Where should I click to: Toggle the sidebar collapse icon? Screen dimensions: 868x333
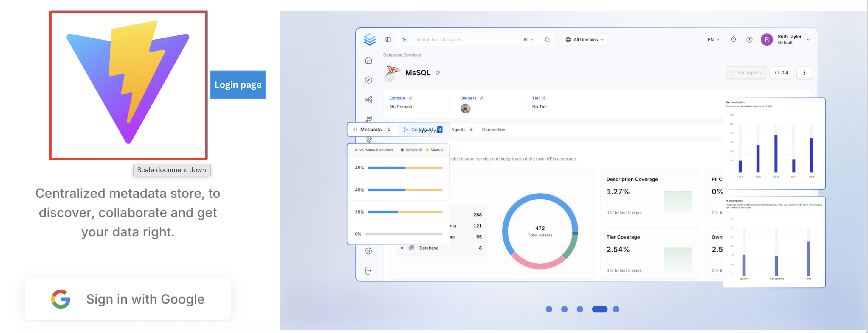(x=388, y=39)
